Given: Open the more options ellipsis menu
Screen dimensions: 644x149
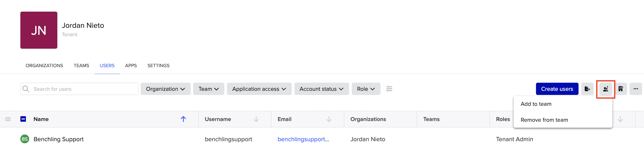Looking at the screenshot, I should [x=636, y=89].
